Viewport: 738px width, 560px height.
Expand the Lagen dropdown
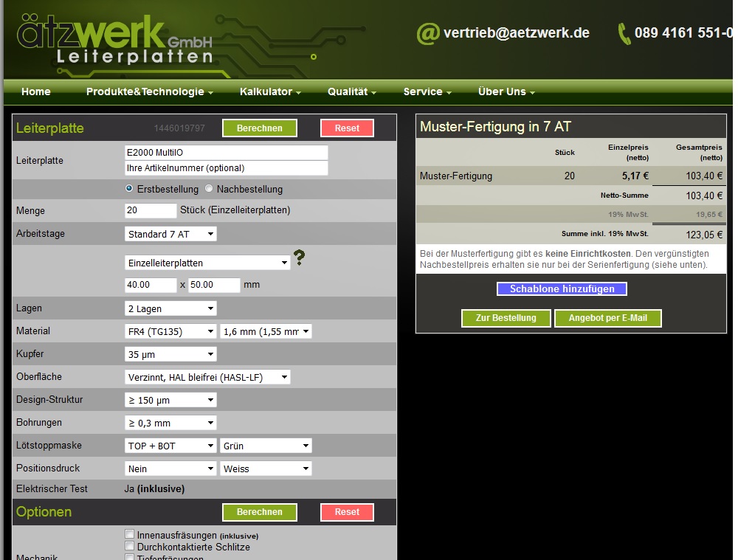point(170,308)
